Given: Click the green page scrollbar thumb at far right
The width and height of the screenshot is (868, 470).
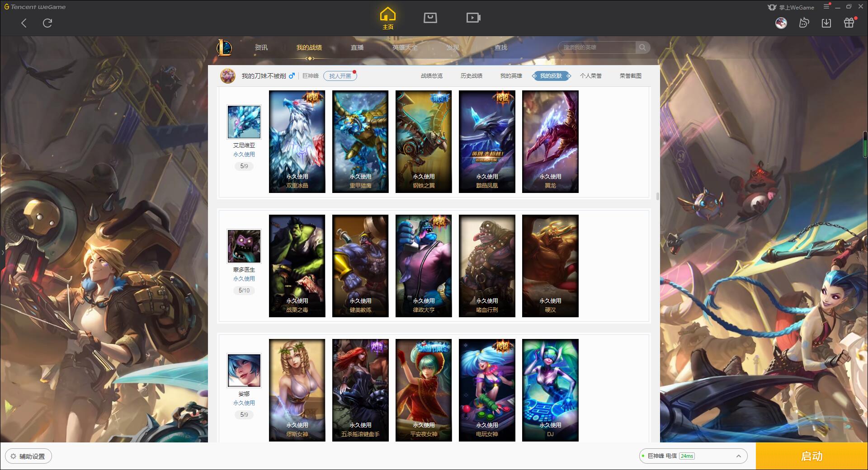Looking at the screenshot, I should (x=865, y=144).
